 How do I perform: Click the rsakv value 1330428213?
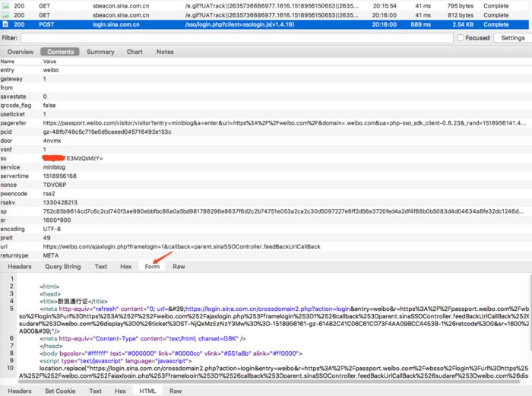coord(60,202)
